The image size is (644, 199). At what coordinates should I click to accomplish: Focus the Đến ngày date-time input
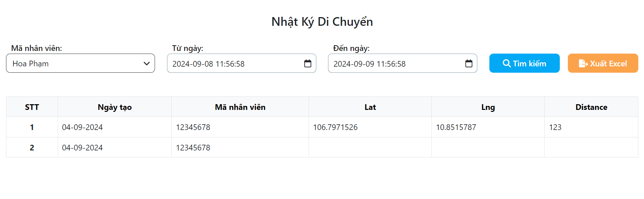point(402,63)
